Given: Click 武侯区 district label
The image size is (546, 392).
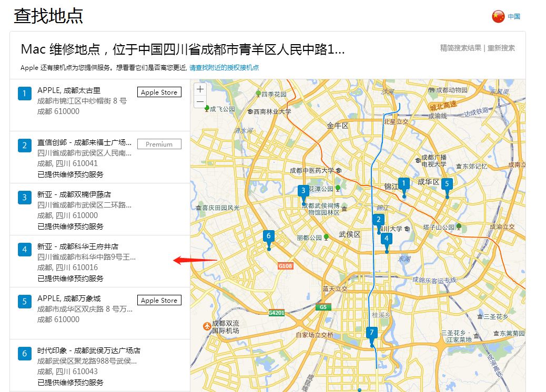Looking at the screenshot, I should point(350,234).
